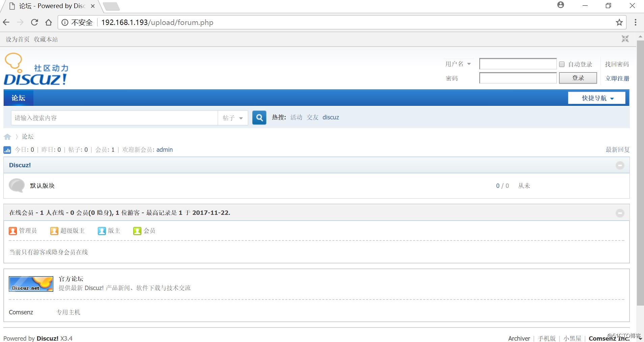Search hot keyword 交友
The image size is (644, 342).
click(312, 117)
